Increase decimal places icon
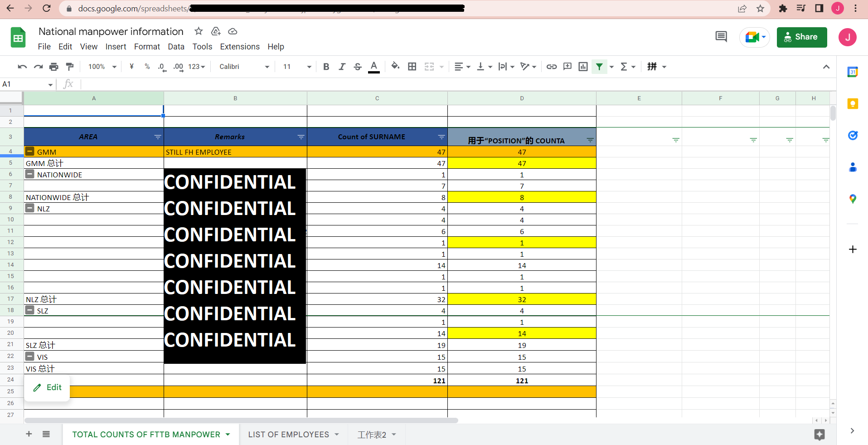 tap(178, 67)
